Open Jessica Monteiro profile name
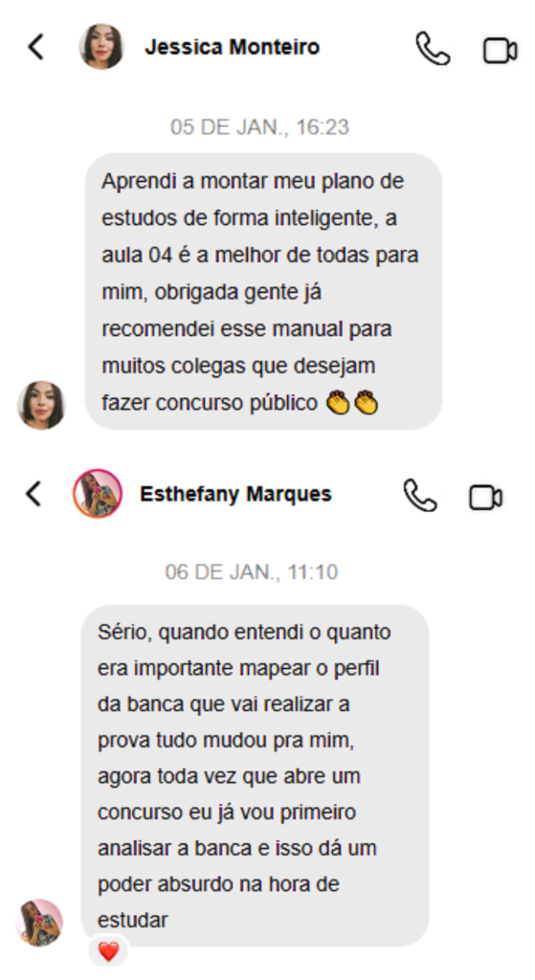Image resolution: width=535 pixels, height=980 pixels. click(x=232, y=47)
